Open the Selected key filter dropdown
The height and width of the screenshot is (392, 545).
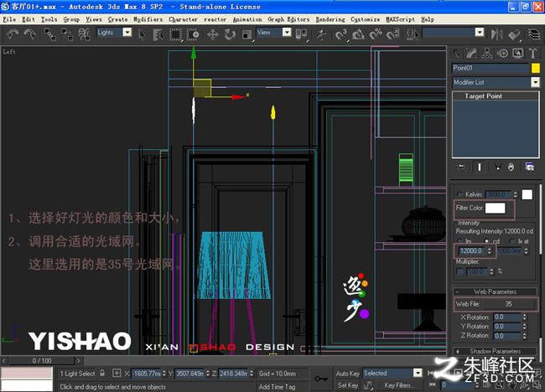point(418,373)
